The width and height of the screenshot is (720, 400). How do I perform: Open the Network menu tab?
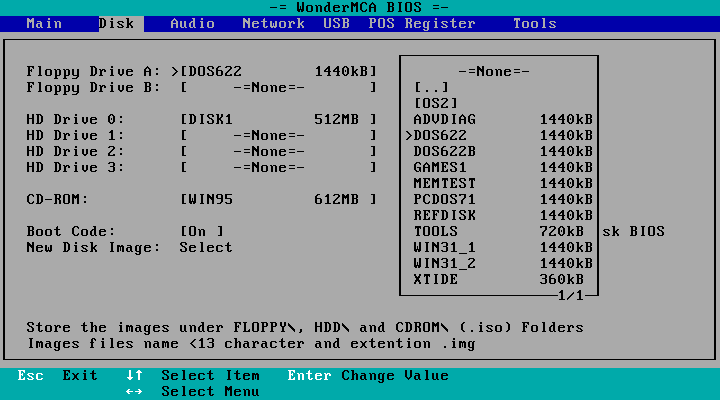coord(273,23)
